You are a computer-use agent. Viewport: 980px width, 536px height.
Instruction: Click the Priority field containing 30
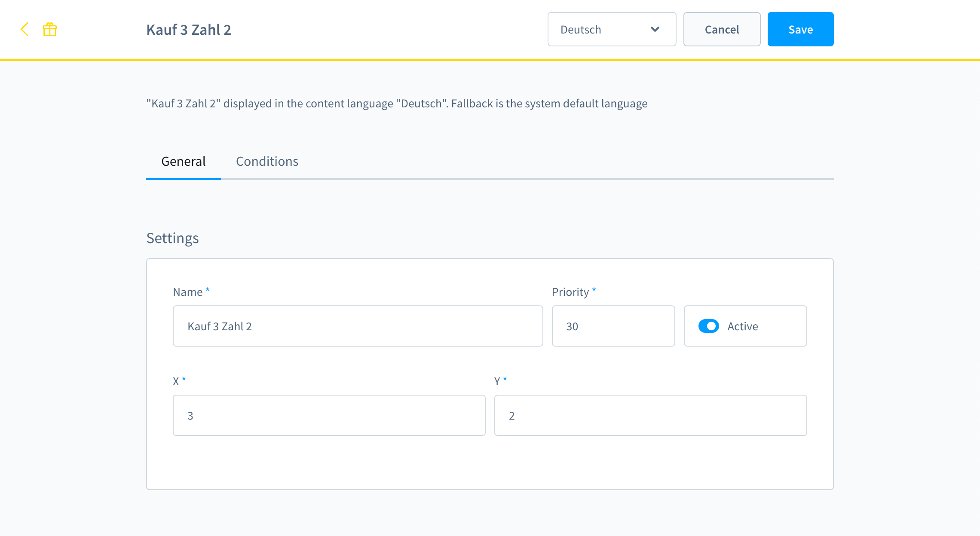(x=613, y=326)
